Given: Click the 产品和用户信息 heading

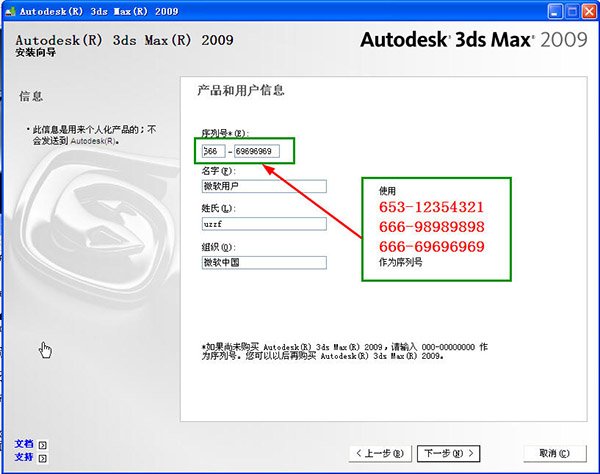Looking at the screenshot, I should click(241, 90).
